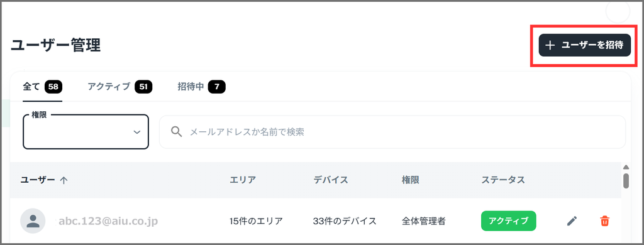Click the red trash delete icon
The height and width of the screenshot is (245, 644).
click(x=604, y=221)
